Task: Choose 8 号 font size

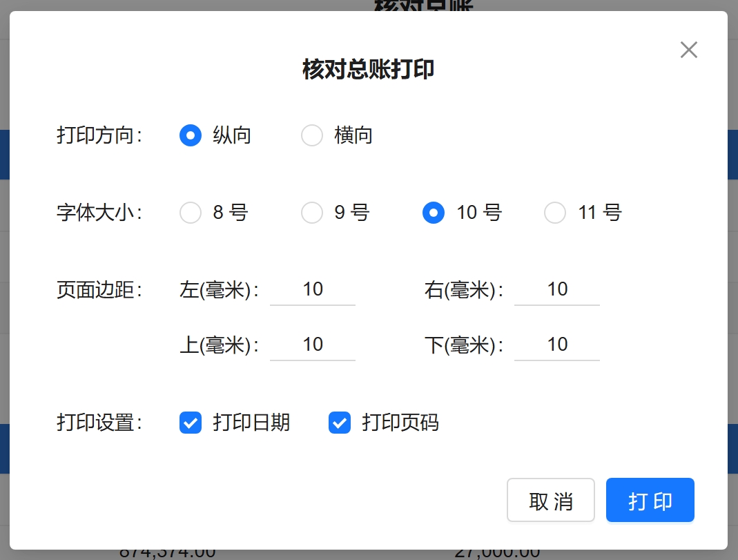Action: (x=191, y=213)
